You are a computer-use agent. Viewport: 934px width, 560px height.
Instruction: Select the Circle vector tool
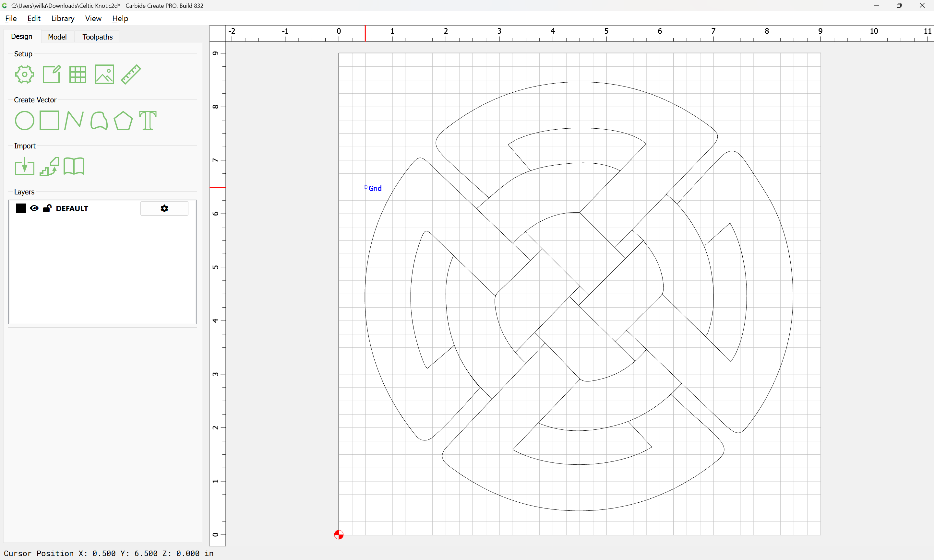pos(25,120)
